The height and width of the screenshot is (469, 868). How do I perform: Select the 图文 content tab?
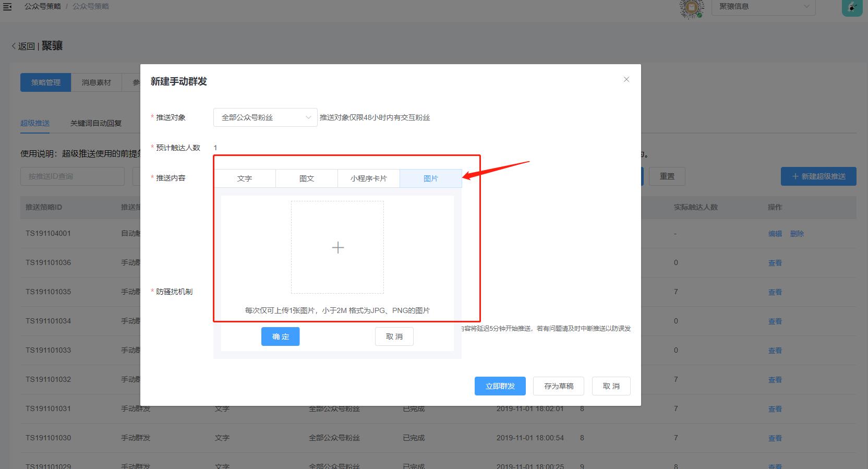[307, 178]
